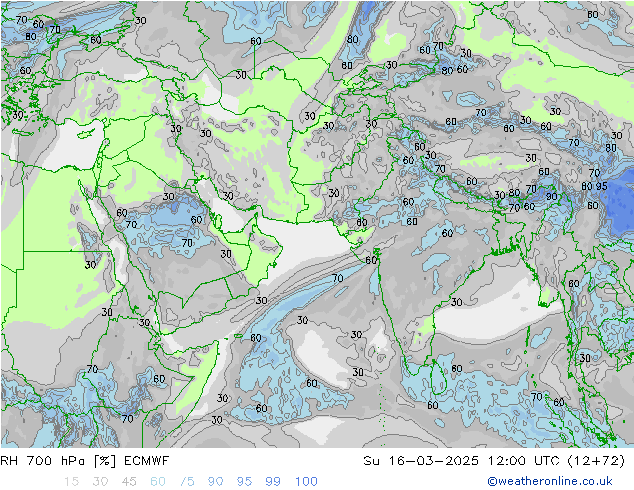This screenshot has width=634, height=490.
Task: Click the '12:00 UTC' time text
Action: (x=523, y=461)
